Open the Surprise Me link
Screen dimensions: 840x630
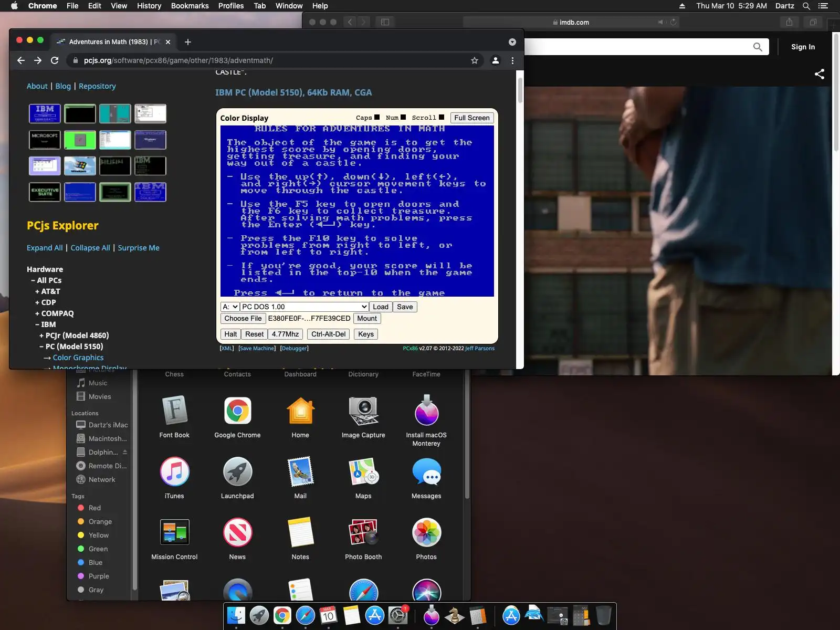point(139,248)
